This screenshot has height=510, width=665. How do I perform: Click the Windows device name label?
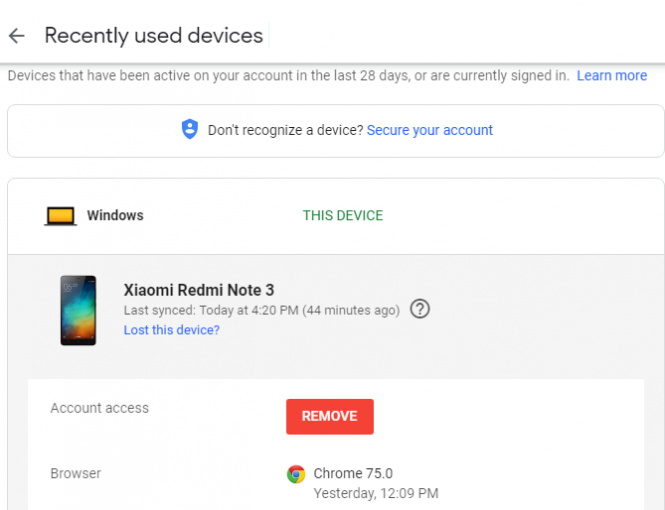click(115, 216)
